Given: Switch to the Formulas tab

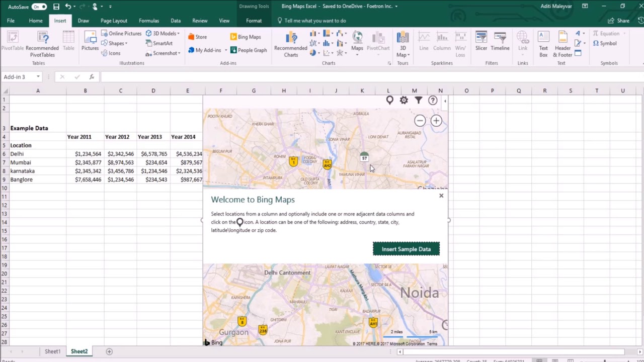Looking at the screenshot, I should point(149,21).
